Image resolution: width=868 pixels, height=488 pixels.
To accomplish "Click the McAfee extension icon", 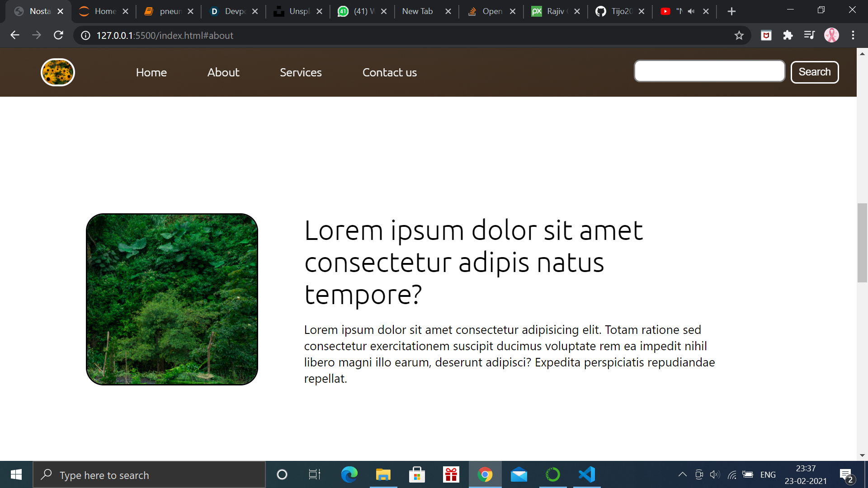I will [766, 35].
